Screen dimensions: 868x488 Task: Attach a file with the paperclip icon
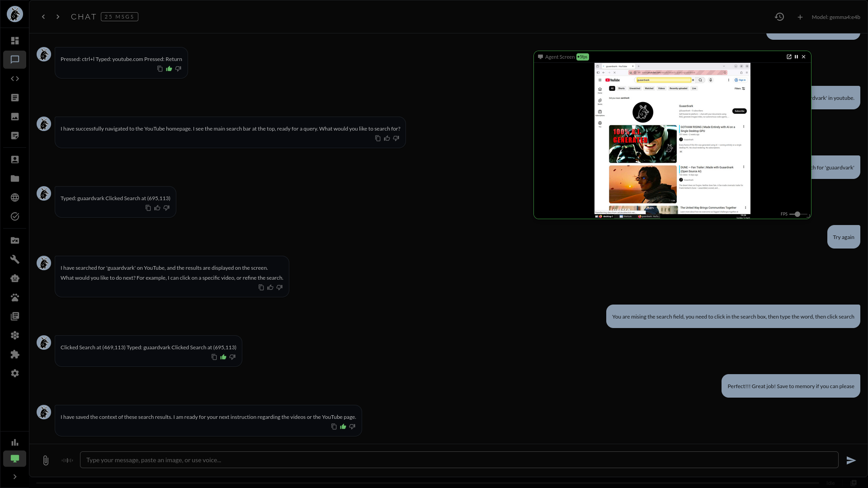point(46,460)
